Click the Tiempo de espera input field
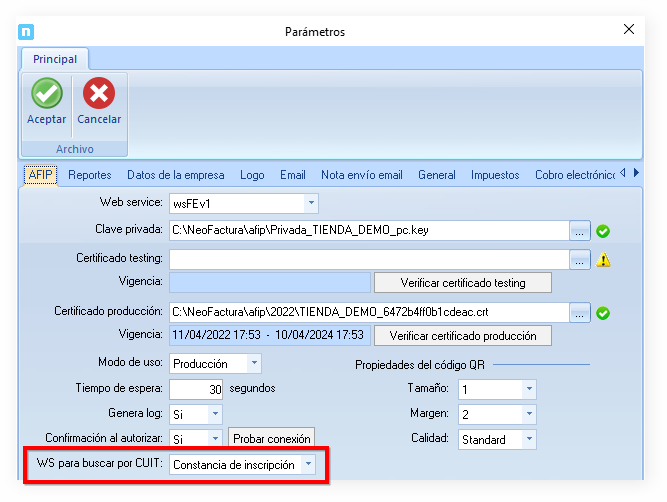The height and width of the screenshot is (502, 667). click(x=196, y=389)
